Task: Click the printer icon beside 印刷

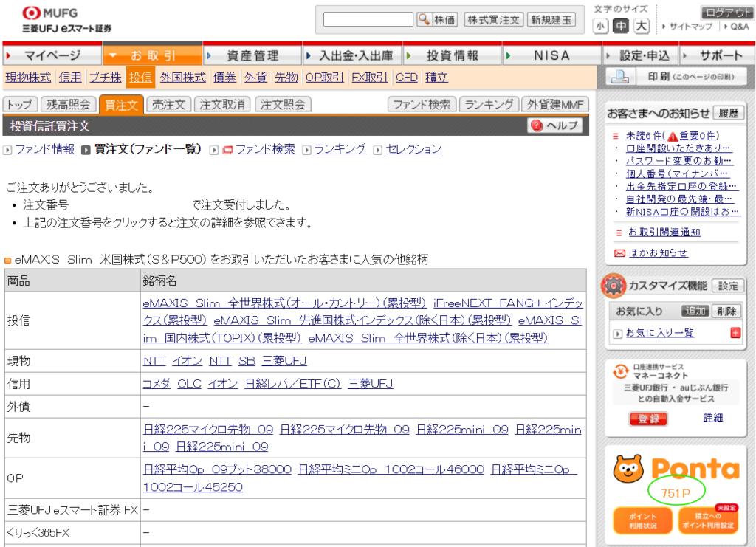Action: [x=619, y=77]
